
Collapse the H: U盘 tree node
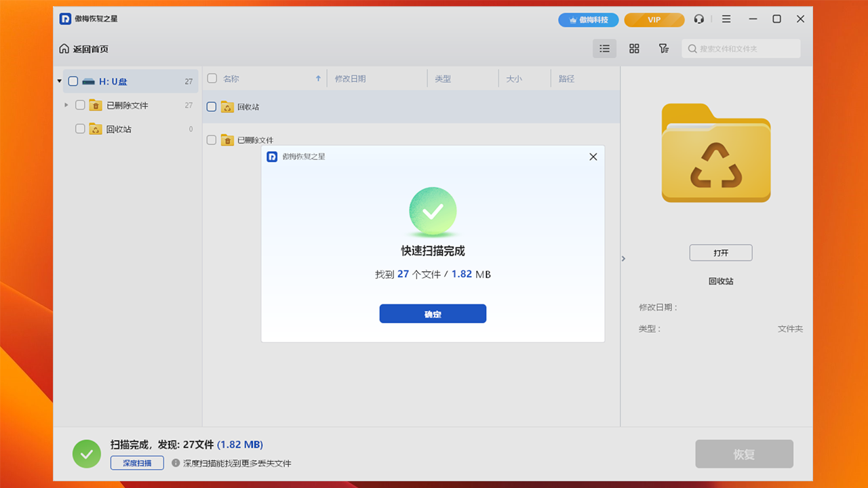point(60,81)
